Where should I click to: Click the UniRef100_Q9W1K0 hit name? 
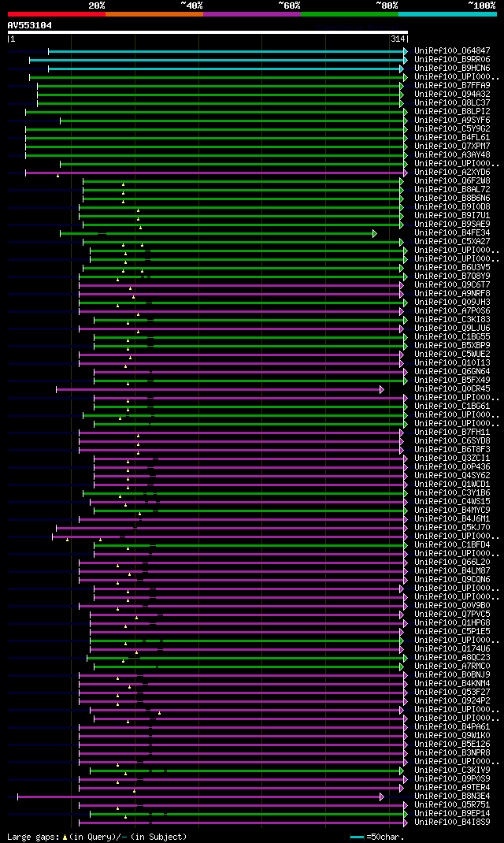[x=452, y=736]
